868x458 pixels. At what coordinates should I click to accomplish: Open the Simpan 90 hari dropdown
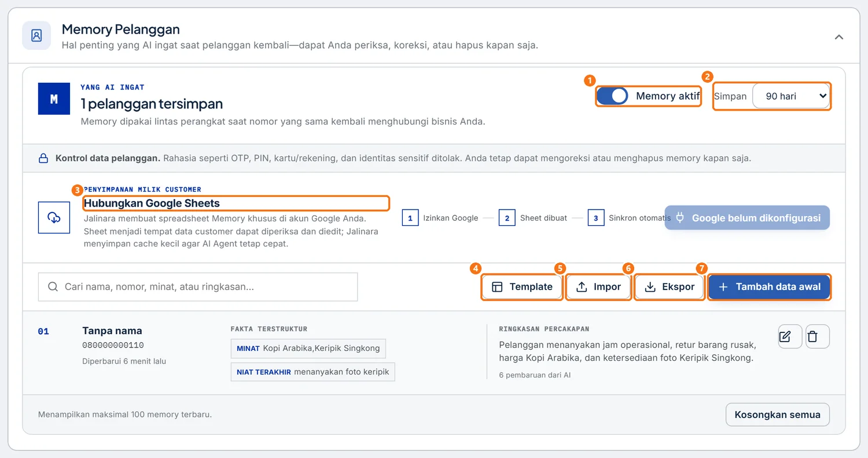(x=790, y=96)
